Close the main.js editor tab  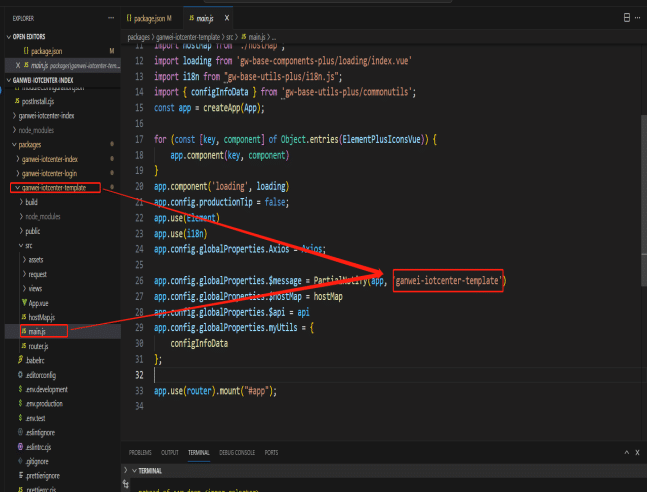tap(228, 18)
